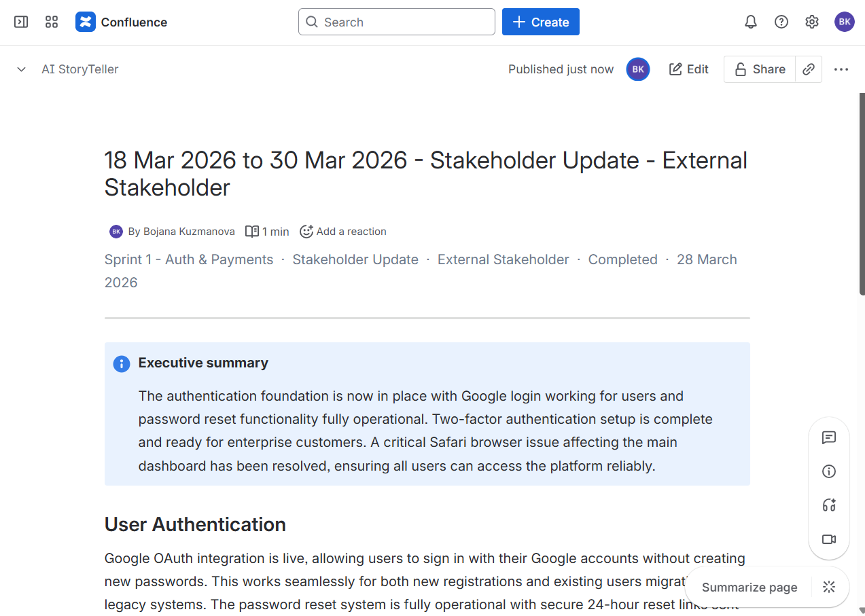The height and width of the screenshot is (616, 865).
Task: Edit this page
Action: click(x=689, y=69)
